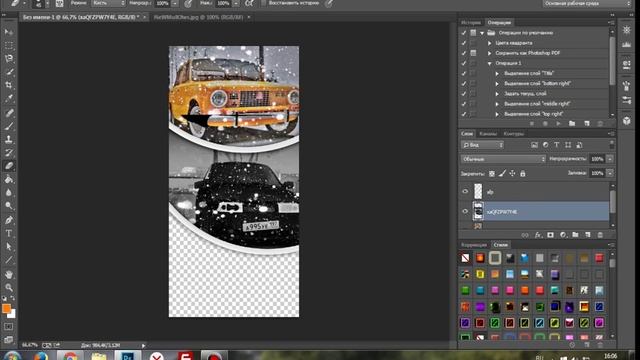
Task: Select the Zoom tool in toolbox
Action: (x=9, y=288)
